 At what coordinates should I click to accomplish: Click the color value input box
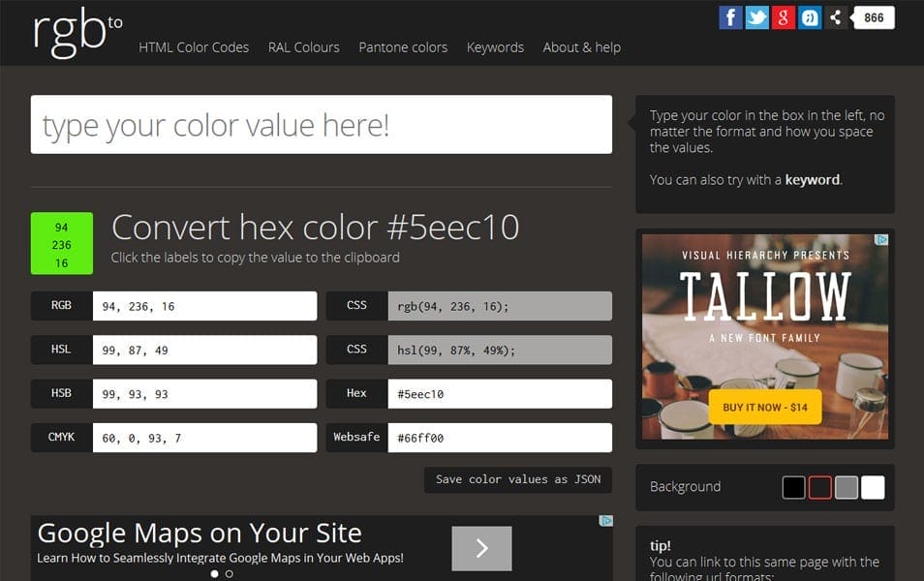(320, 124)
